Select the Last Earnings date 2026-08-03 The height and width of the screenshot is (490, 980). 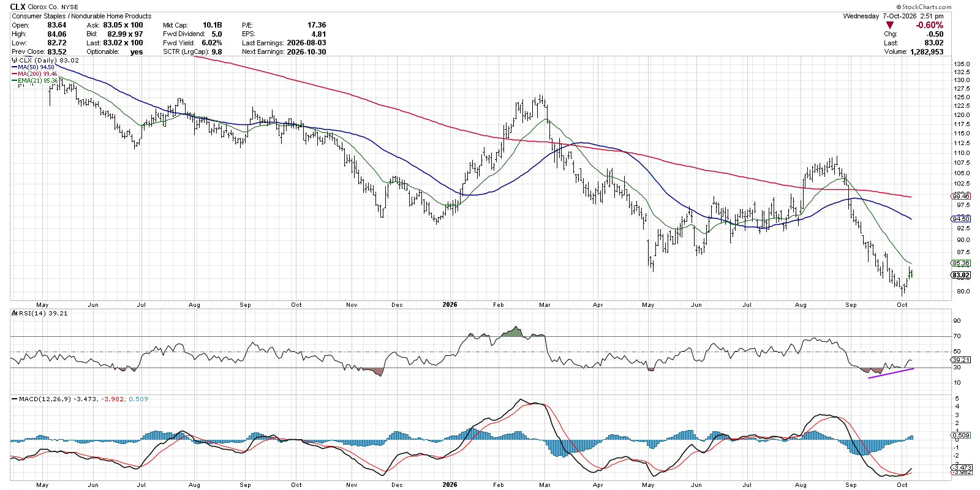point(306,43)
